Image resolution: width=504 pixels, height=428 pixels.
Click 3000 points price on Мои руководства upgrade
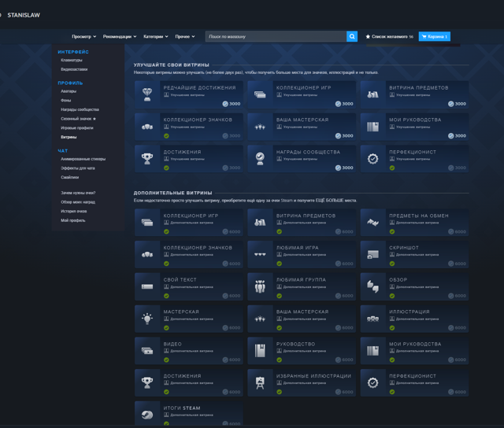(x=457, y=136)
